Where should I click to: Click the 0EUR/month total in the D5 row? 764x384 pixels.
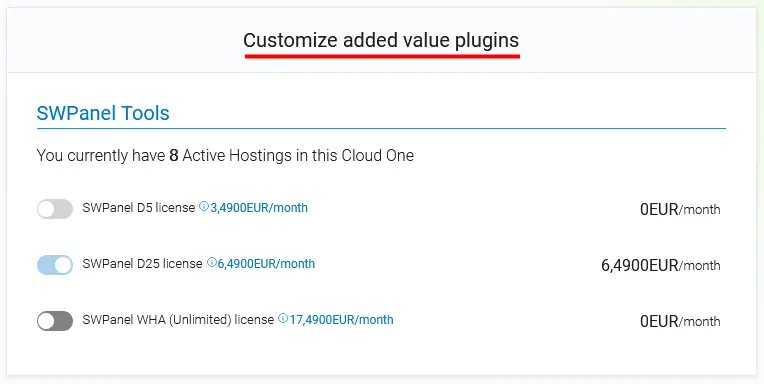(x=680, y=210)
